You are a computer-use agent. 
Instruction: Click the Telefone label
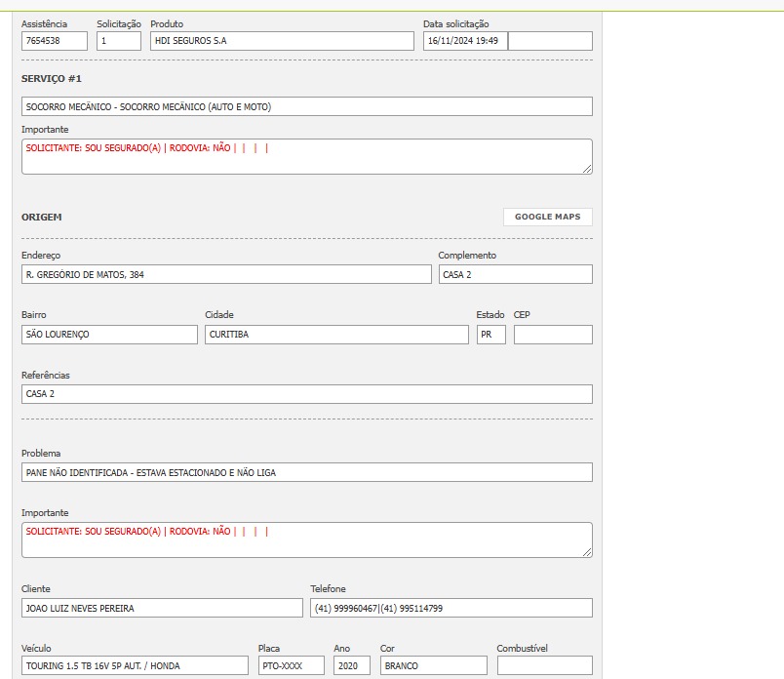[328, 589]
